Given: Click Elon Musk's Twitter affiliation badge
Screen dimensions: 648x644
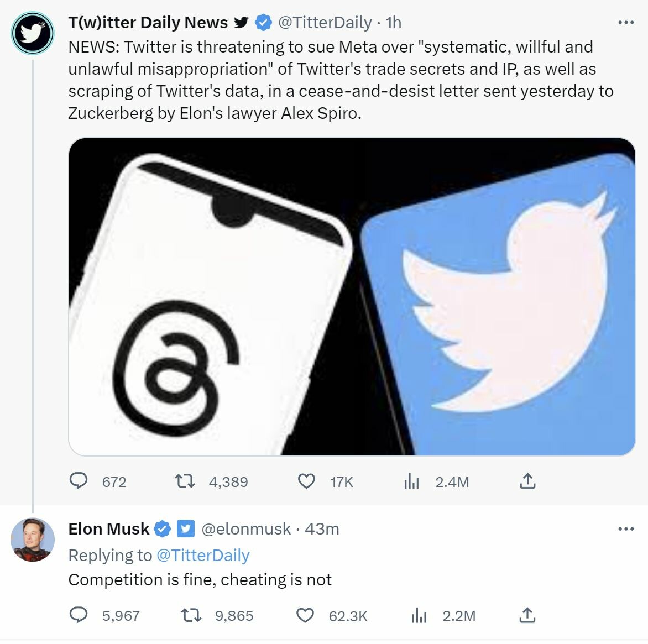Looking at the screenshot, I should tap(185, 529).
